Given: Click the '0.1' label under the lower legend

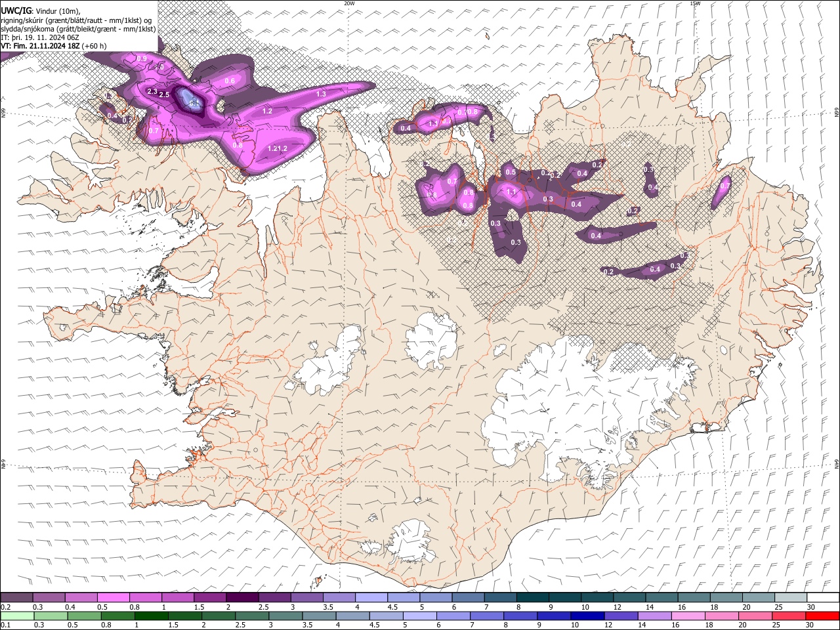Looking at the screenshot, I should click(x=6, y=625).
